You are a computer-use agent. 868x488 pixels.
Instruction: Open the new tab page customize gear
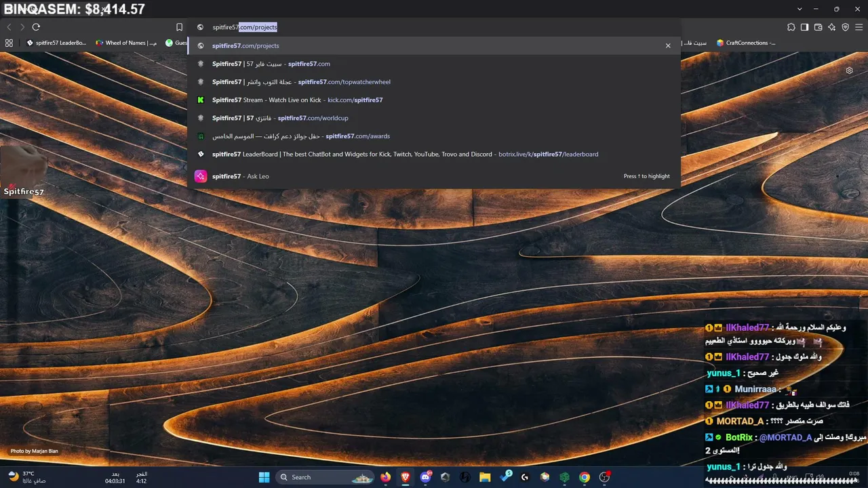849,70
